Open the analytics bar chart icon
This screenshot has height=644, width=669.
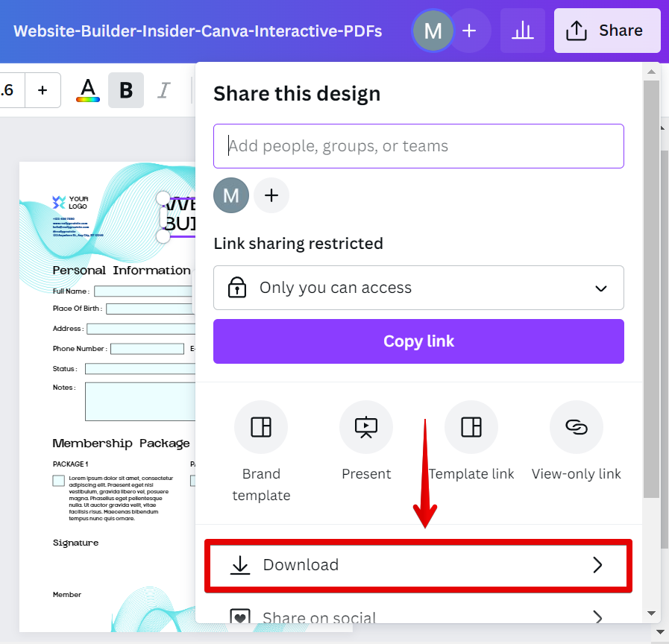[523, 31]
